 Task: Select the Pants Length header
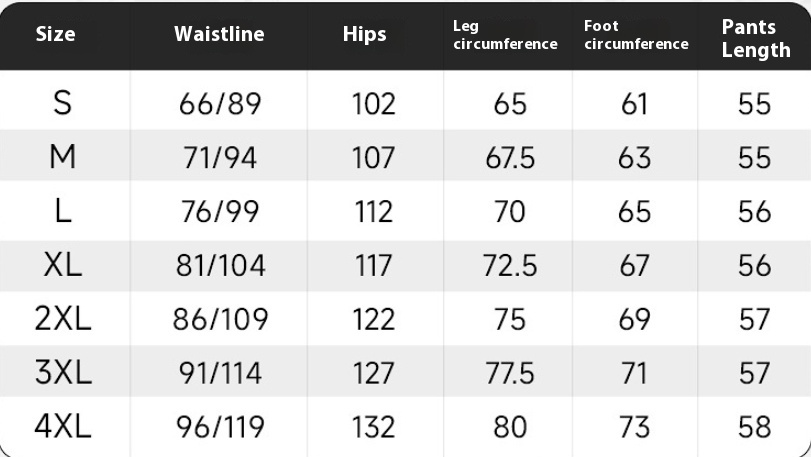[x=756, y=39]
